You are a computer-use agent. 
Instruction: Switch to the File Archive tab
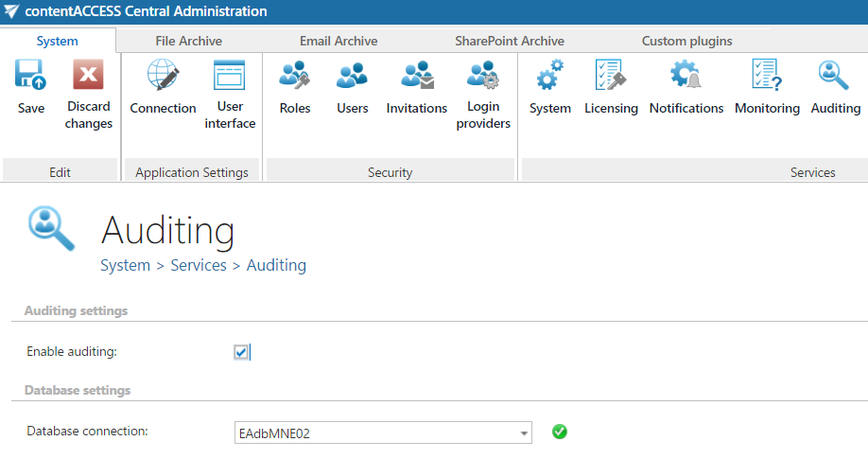pos(188,41)
